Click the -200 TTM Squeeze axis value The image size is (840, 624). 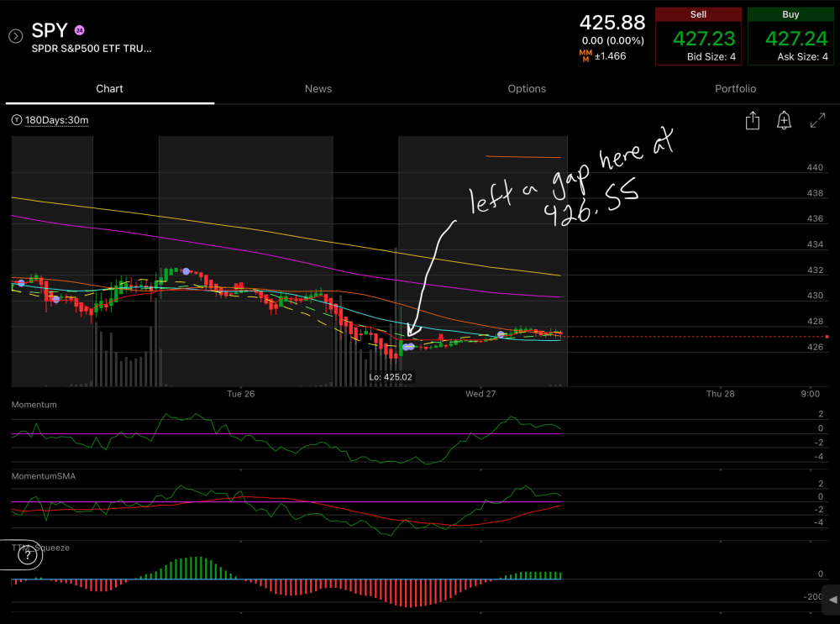[x=813, y=596]
